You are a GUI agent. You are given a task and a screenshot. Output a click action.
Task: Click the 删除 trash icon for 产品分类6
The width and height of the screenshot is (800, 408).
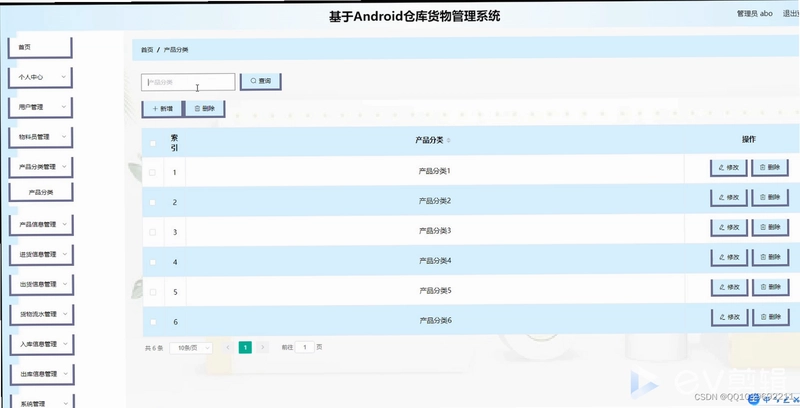(x=770, y=317)
